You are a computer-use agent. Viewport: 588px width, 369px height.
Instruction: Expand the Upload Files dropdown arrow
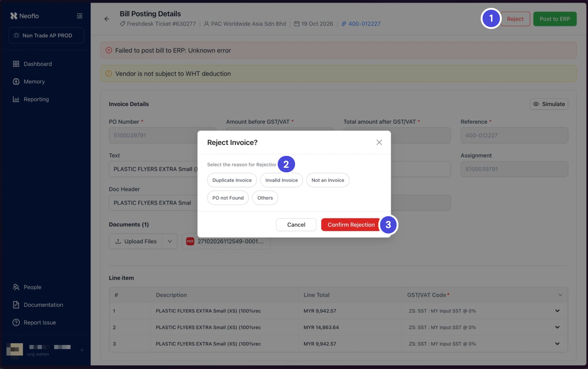[x=170, y=241]
